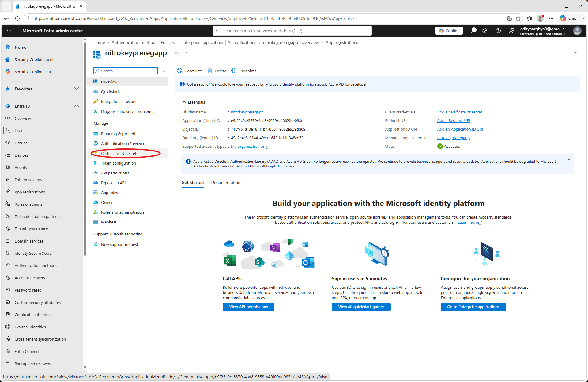Open New support request

128,244
